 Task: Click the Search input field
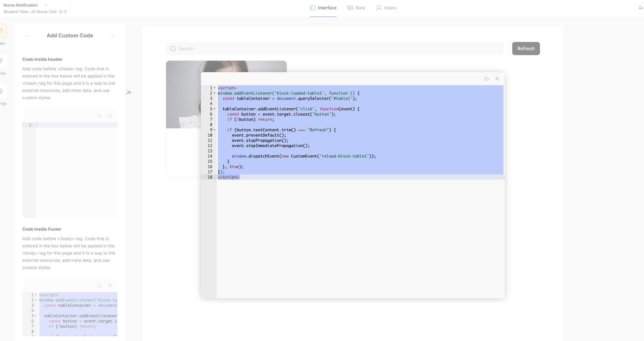pos(335,49)
